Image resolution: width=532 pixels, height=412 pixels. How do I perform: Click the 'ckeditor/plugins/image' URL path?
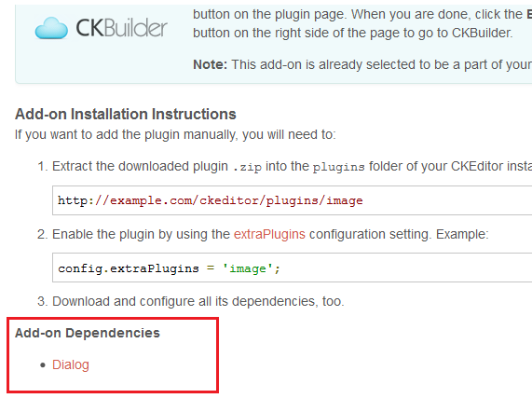click(x=281, y=200)
